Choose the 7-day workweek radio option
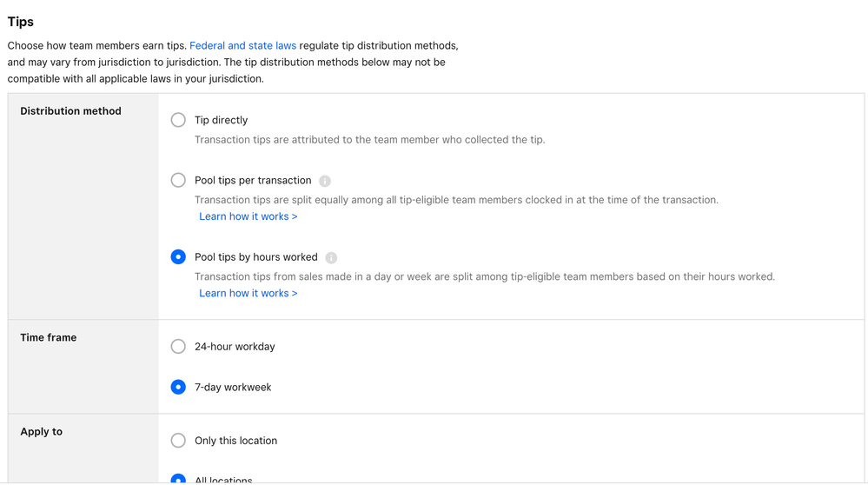The width and height of the screenshot is (868, 485). [178, 387]
